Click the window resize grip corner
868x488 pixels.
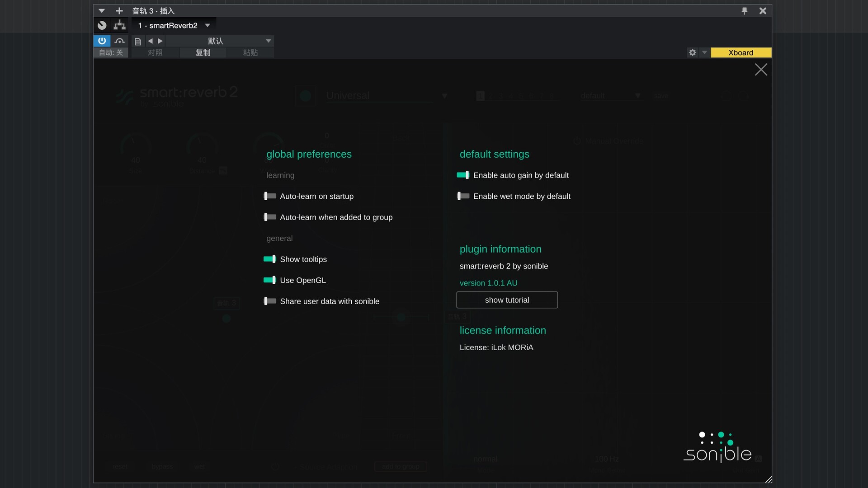768,479
